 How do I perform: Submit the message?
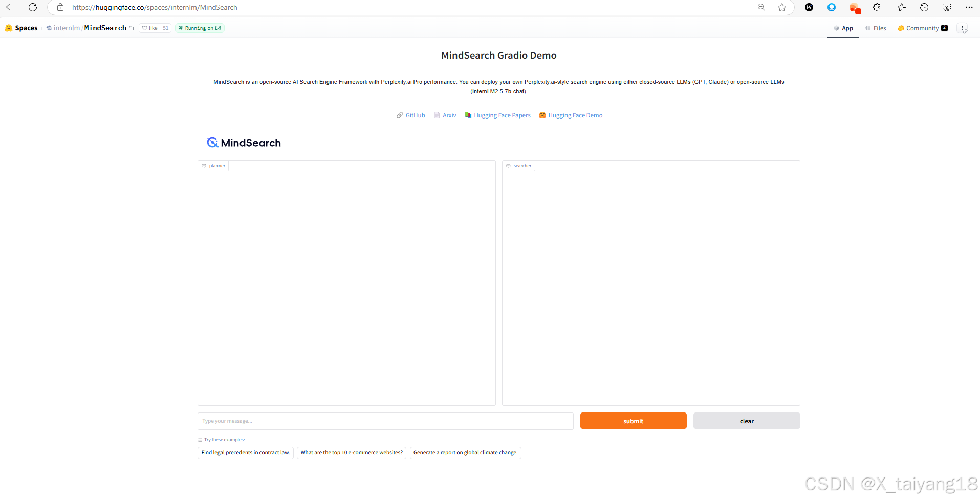(633, 421)
